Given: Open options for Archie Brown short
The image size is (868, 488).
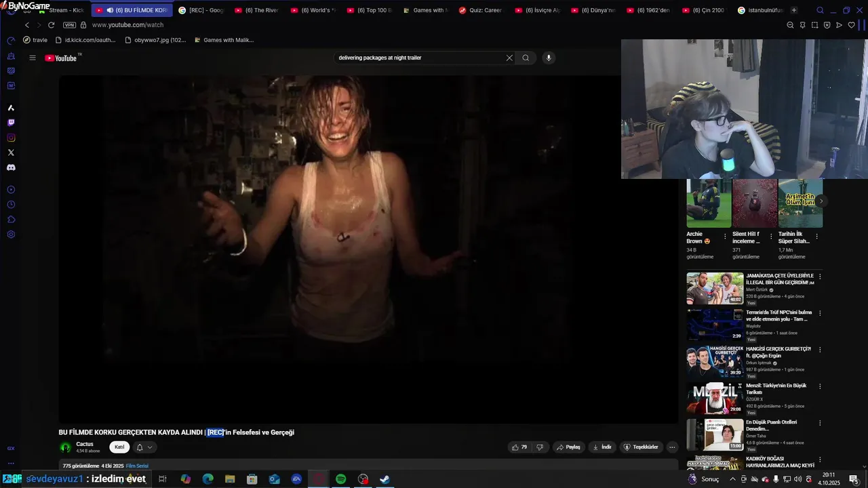Looking at the screenshot, I should coord(725,237).
